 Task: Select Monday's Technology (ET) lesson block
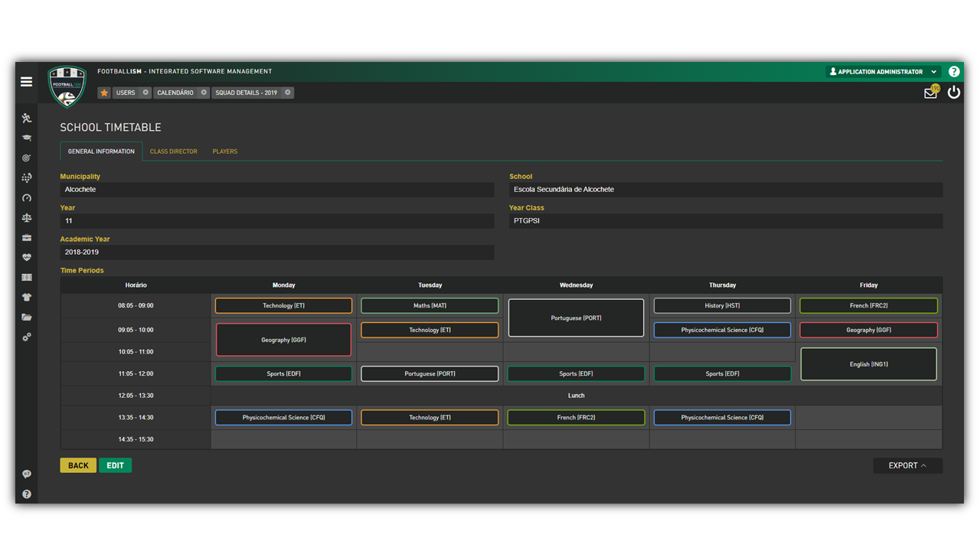tap(284, 305)
